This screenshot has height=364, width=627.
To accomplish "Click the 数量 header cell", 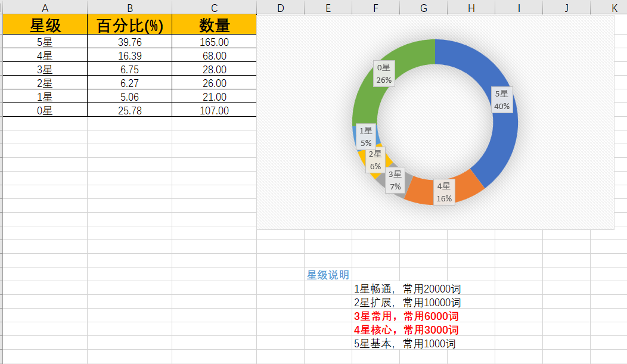I will 215,24.
